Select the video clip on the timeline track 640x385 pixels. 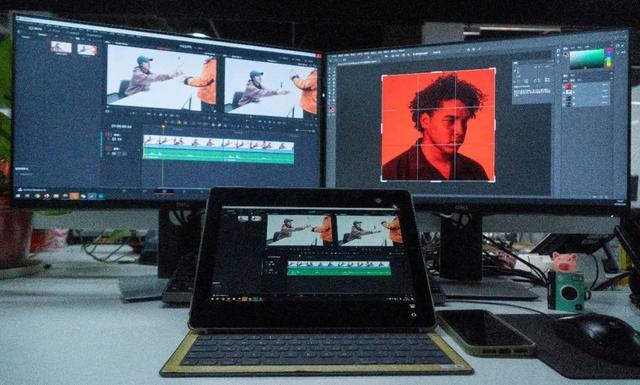218,142
